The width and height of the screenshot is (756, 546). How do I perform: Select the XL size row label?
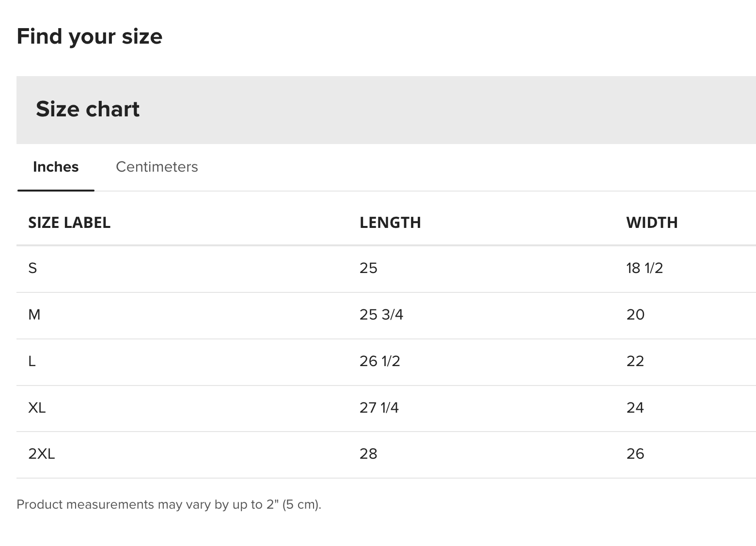coord(37,408)
